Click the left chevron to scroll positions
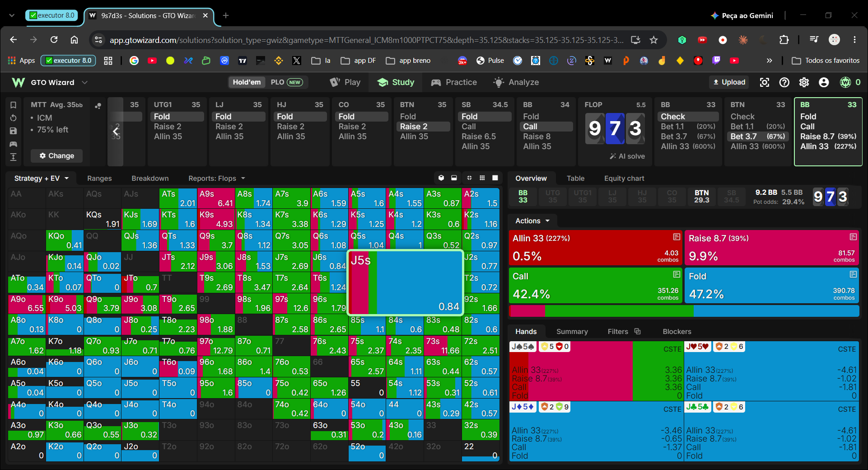 coord(116,132)
